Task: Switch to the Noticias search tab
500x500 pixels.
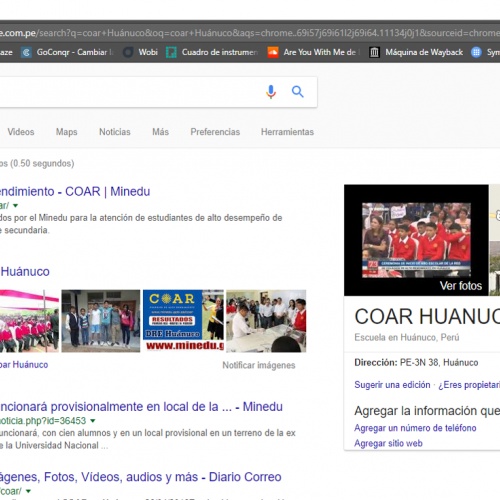Action: point(115,132)
